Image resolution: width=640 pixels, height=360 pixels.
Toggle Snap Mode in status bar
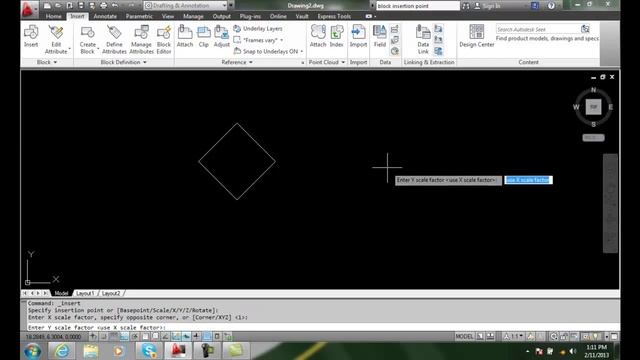coord(104,336)
